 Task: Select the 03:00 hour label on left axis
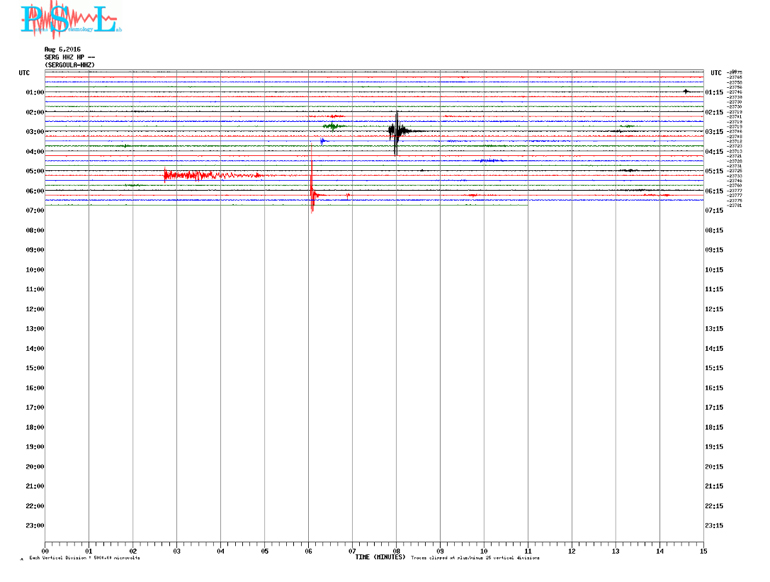point(34,132)
